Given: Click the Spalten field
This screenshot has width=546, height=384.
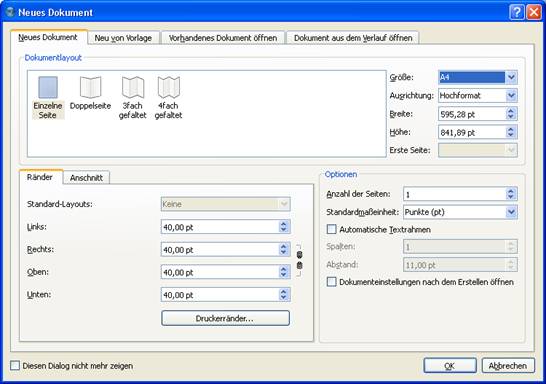Looking at the screenshot, I should coord(460,246).
